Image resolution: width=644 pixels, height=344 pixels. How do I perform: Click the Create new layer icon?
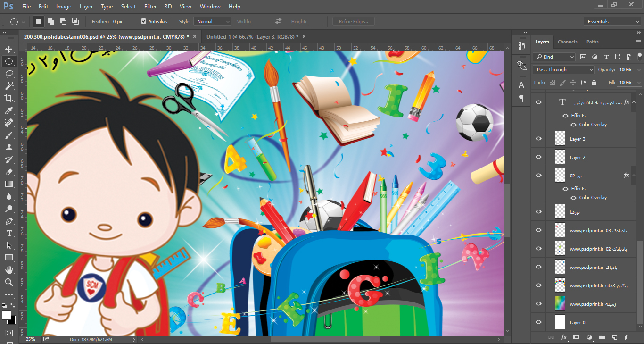[x=614, y=337]
